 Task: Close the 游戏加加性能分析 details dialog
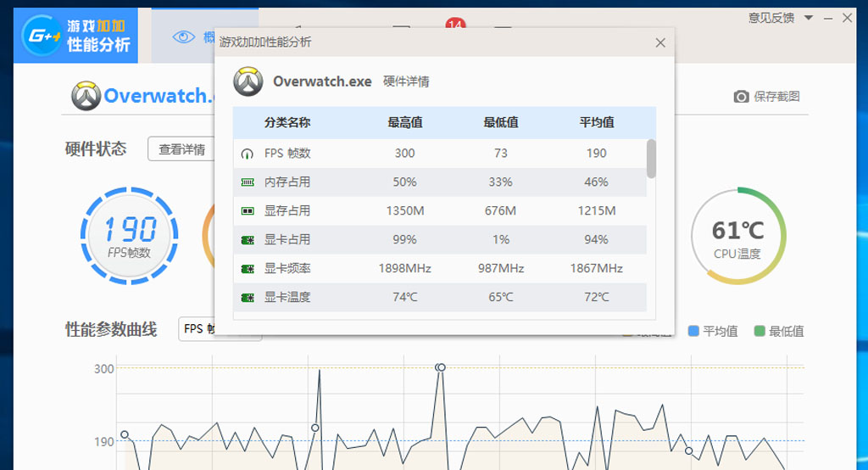coord(659,42)
